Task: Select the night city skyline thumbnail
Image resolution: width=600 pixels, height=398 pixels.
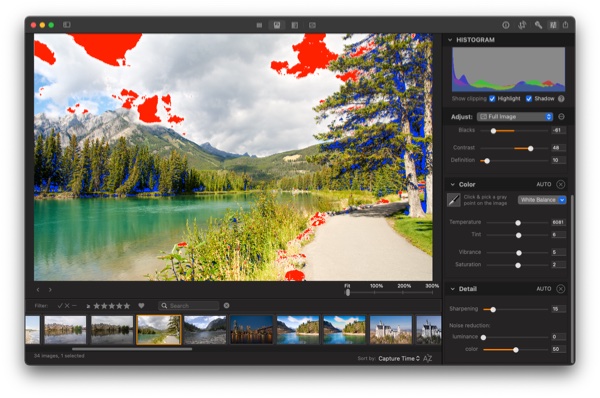Action: (251, 329)
